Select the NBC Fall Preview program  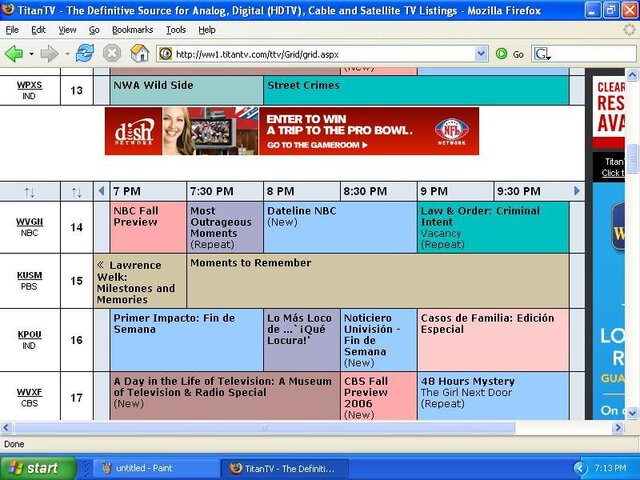[x=148, y=227]
